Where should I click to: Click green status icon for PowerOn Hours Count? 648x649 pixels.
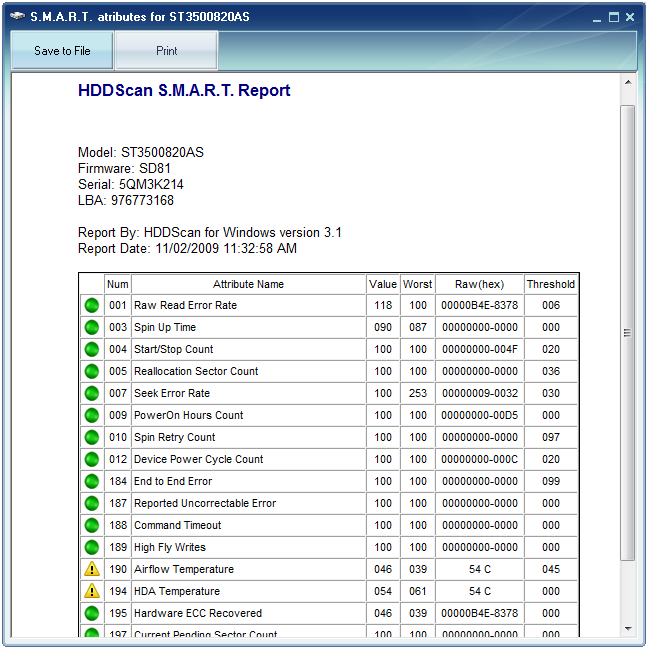click(92, 415)
